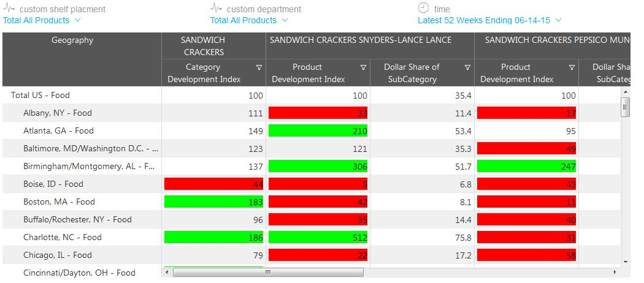Click filter icon on Snyders-Lance Dollar Share column
The width and height of the screenshot is (644, 283).
pyautogui.click(x=467, y=67)
